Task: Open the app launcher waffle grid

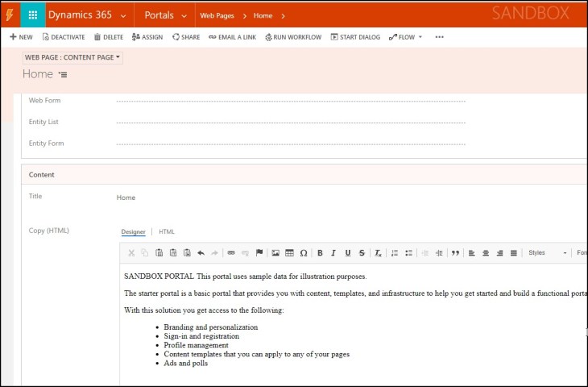Action: [33, 15]
